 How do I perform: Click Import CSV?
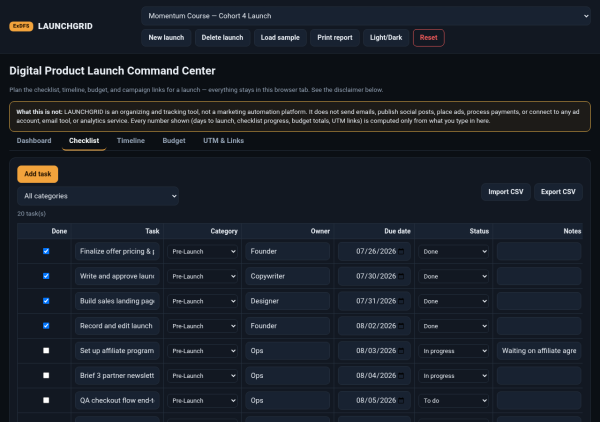pyautogui.click(x=505, y=192)
